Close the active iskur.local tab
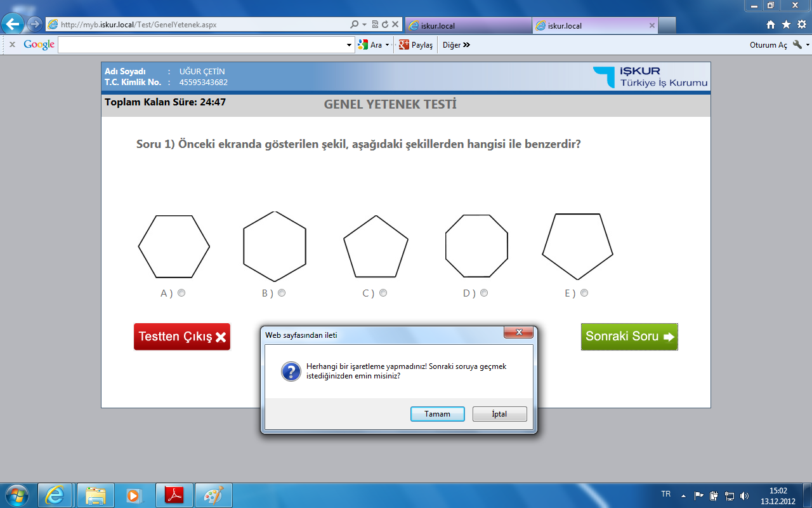The image size is (812, 508). coord(652,25)
